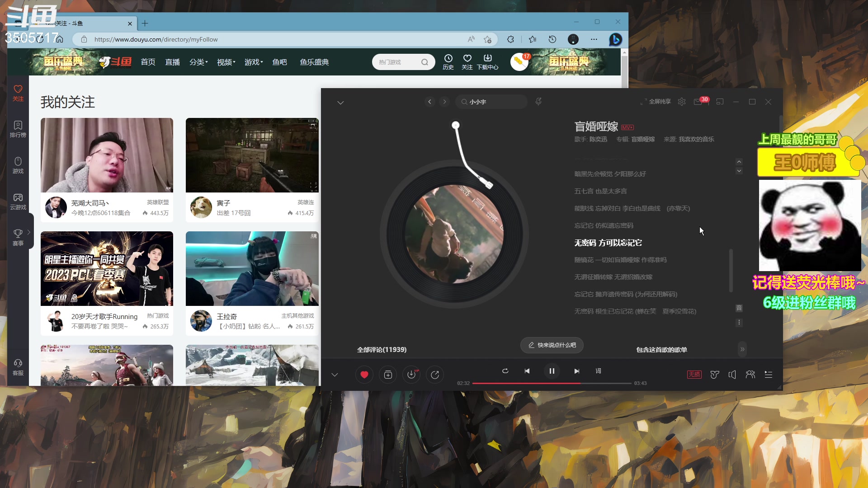Open the 游戏 dropdown menu
Image resolution: width=868 pixels, height=488 pixels.
coord(254,62)
